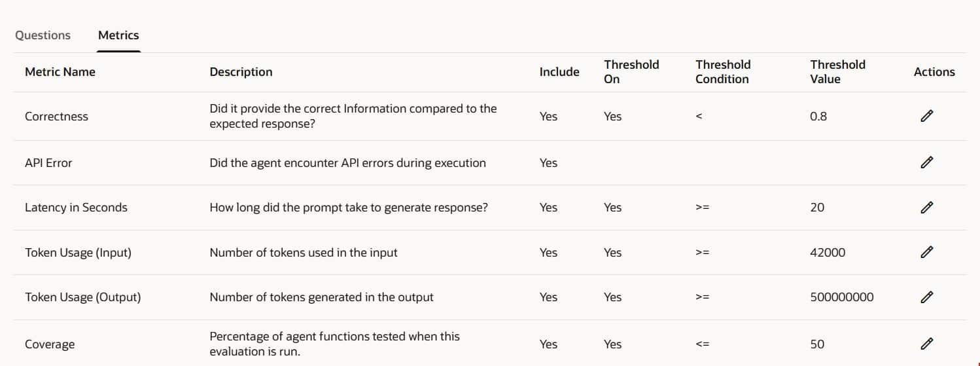980x366 pixels.
Task: Click the Include column header
Action: pyautogui.click(x=559, y=72)
